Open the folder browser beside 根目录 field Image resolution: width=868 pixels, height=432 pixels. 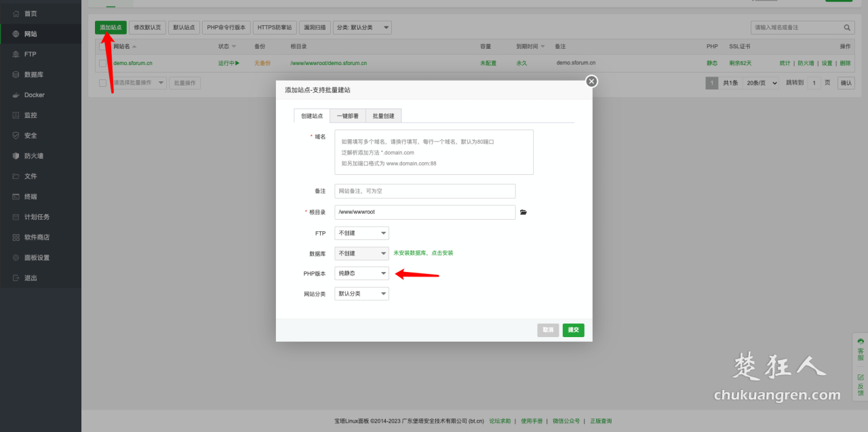point(523,212)
